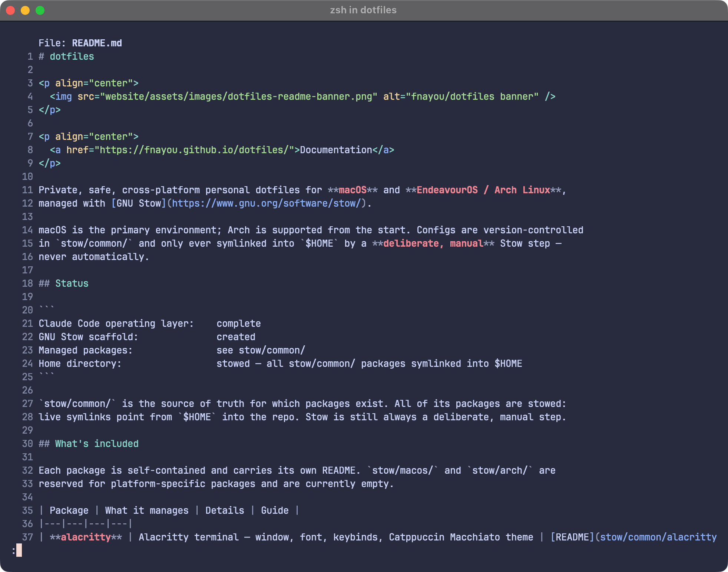Viewport: 728px width, 572px height.
Task: Click the pager prompt cursor at bottom
Action: click(x=19, y=550)
